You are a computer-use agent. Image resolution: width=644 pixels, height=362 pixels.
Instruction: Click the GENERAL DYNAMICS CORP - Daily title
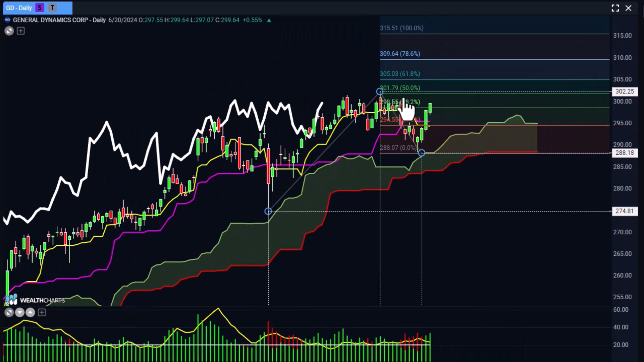[59, 20]
